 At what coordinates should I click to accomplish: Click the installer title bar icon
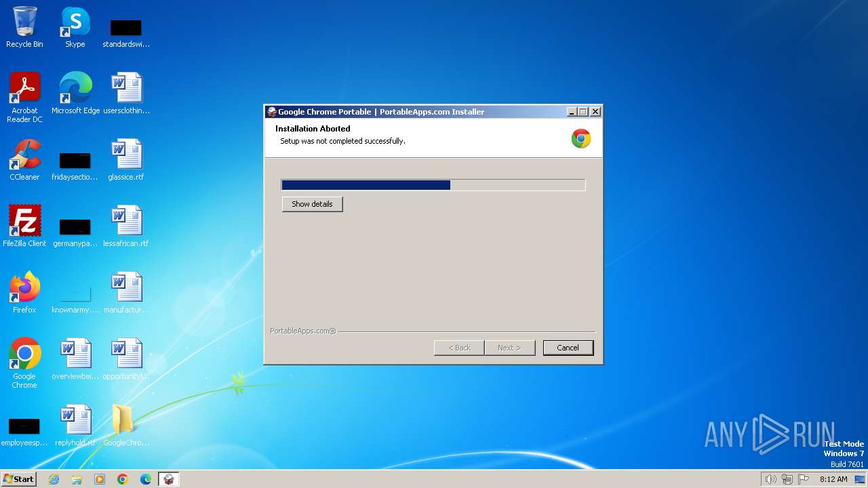[272, 112]
